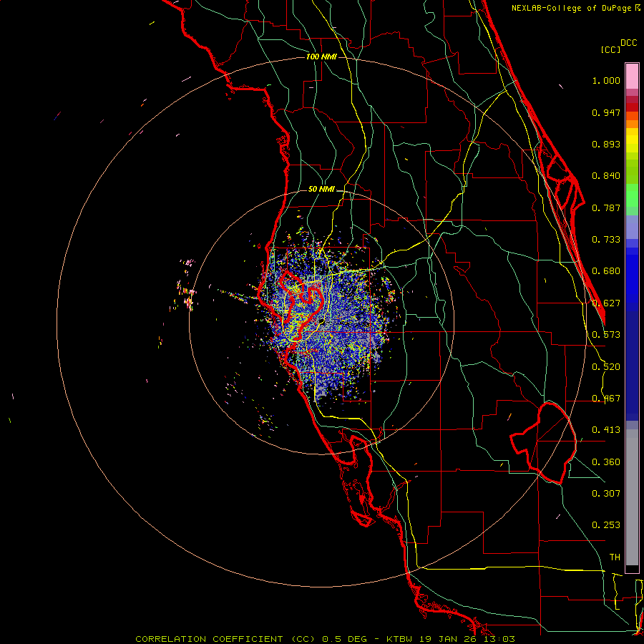Click the 0.360 scale value
This screenshot has height=644, width=644.
point(606,462)
